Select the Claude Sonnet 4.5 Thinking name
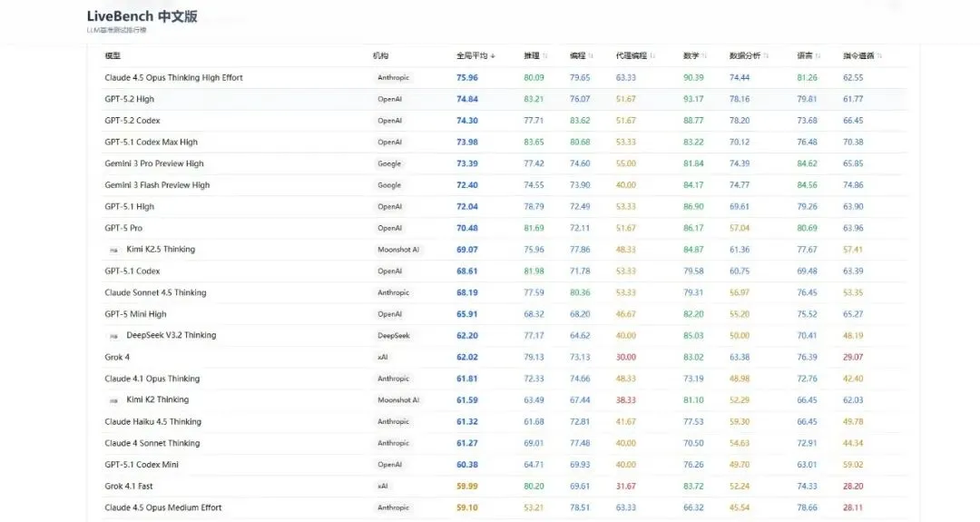This screenshot has height=522, width=980. [156, 292]
